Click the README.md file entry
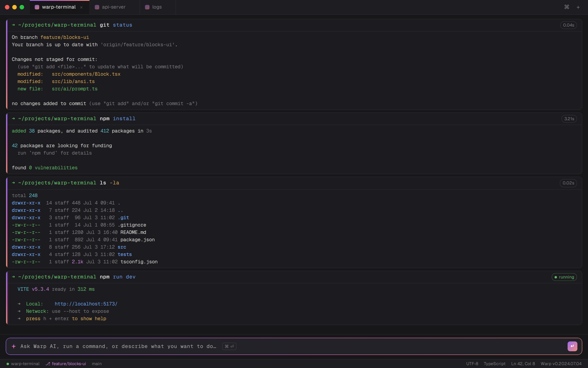The width and height of the screenshot is (588, 368). [133, 232]
